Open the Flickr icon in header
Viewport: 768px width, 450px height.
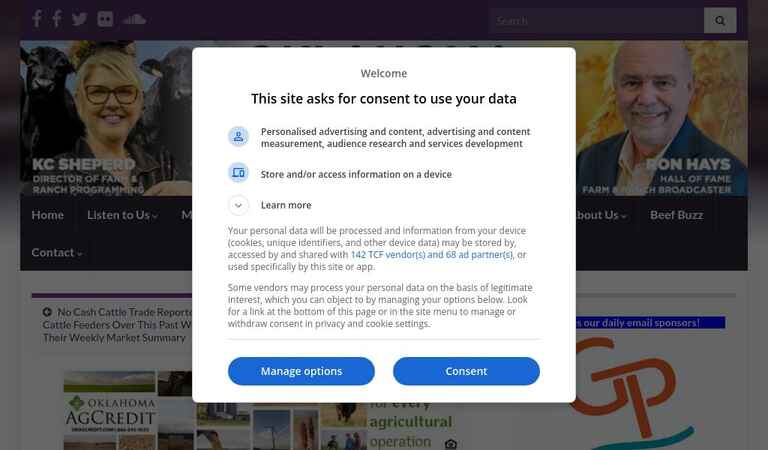coord(105,19)
